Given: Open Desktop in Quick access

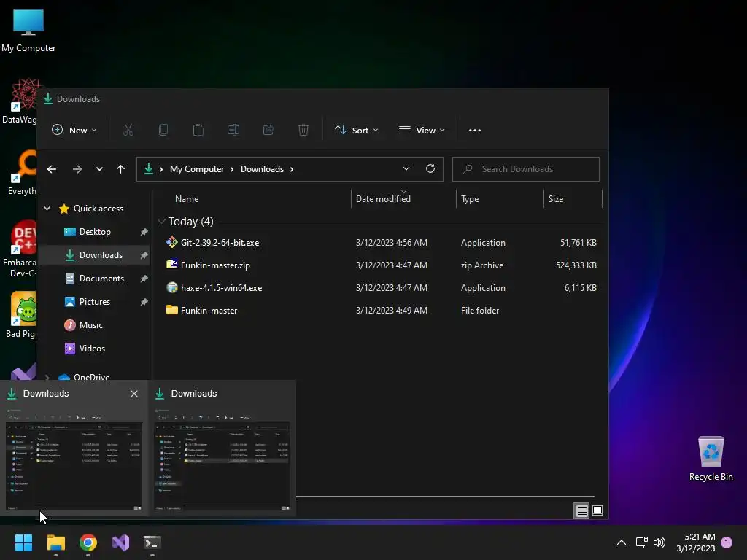Looking at the screenshot, I should coord(95,232).
